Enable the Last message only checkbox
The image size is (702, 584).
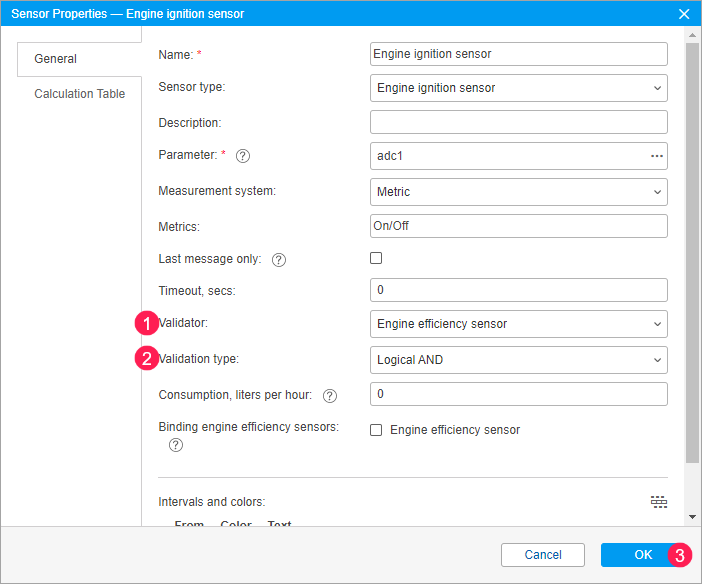376,258
